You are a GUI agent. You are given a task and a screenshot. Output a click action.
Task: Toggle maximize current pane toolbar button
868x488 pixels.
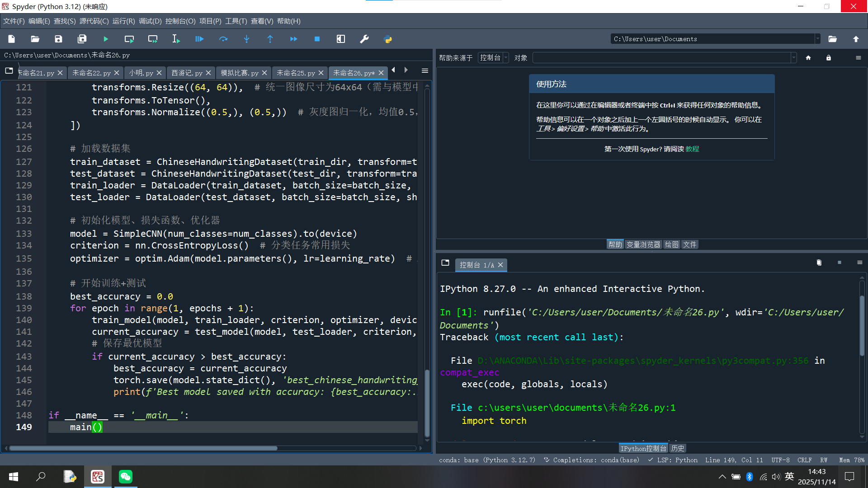tap(340, 39)
